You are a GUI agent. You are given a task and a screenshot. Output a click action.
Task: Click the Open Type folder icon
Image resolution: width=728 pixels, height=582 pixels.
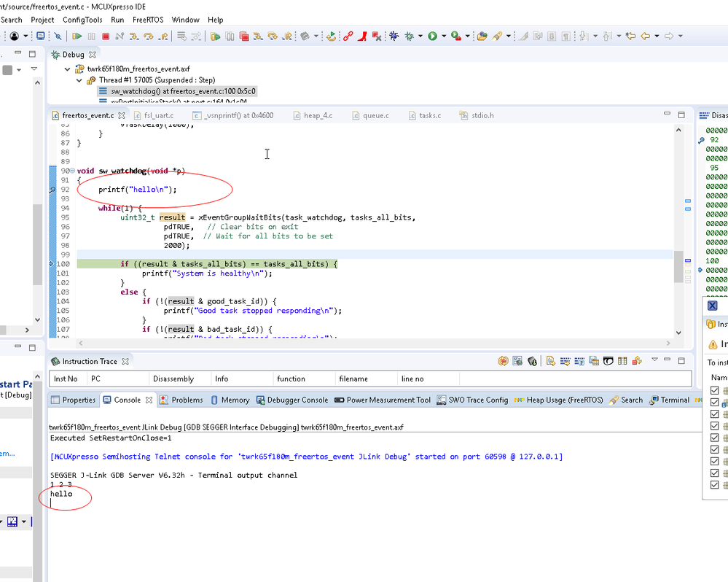tap(482, 36)
